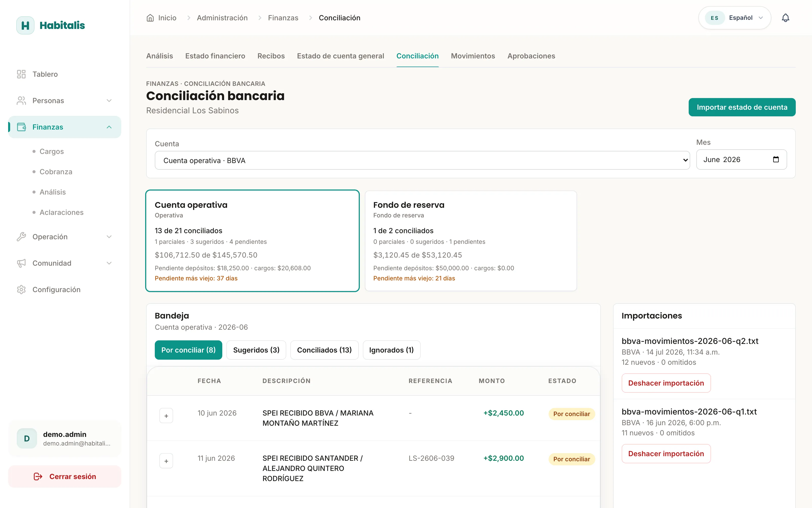Click the Finanzas wallet icon

pos(21,127)
